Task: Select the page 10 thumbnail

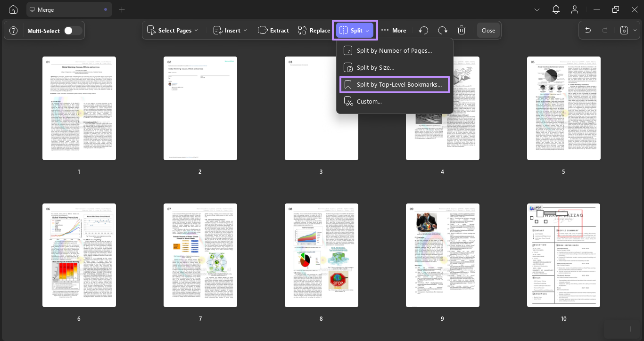Action: tap(563, 255)
